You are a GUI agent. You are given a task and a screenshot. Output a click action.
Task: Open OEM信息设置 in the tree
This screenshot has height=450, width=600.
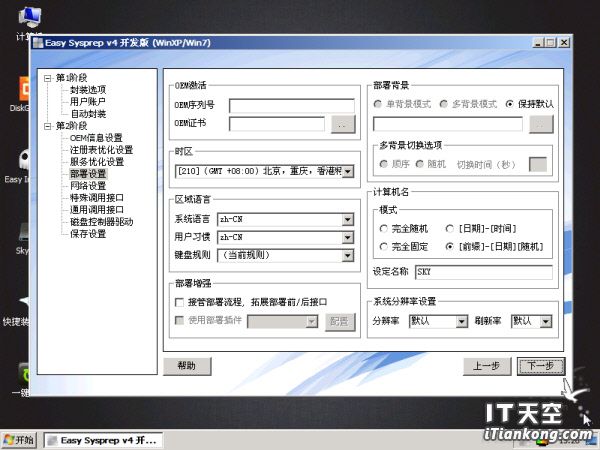pyautogui.click(x=96, y=138)
